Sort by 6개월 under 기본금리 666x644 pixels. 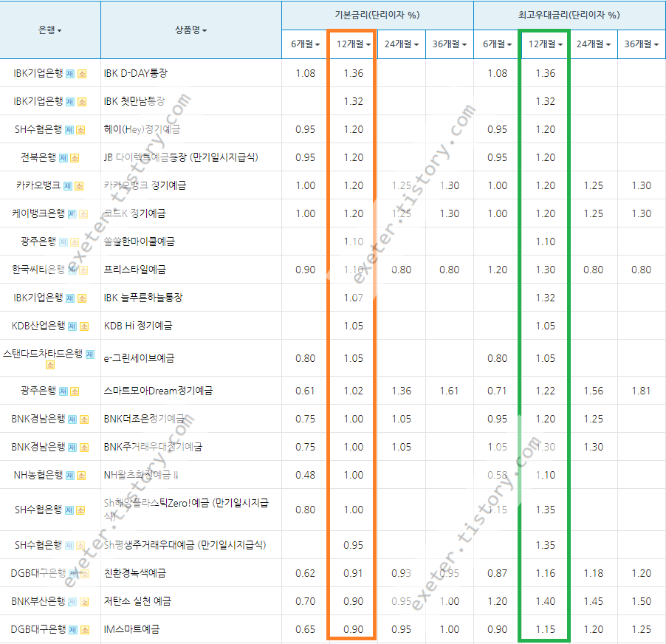(x=305, y=44)
